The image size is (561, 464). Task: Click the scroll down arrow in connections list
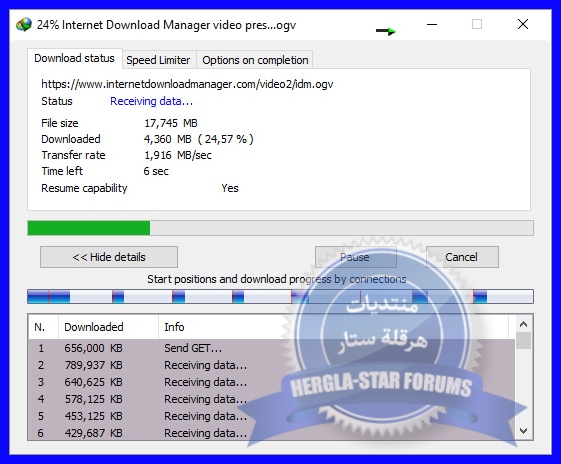tap(523, 431)
